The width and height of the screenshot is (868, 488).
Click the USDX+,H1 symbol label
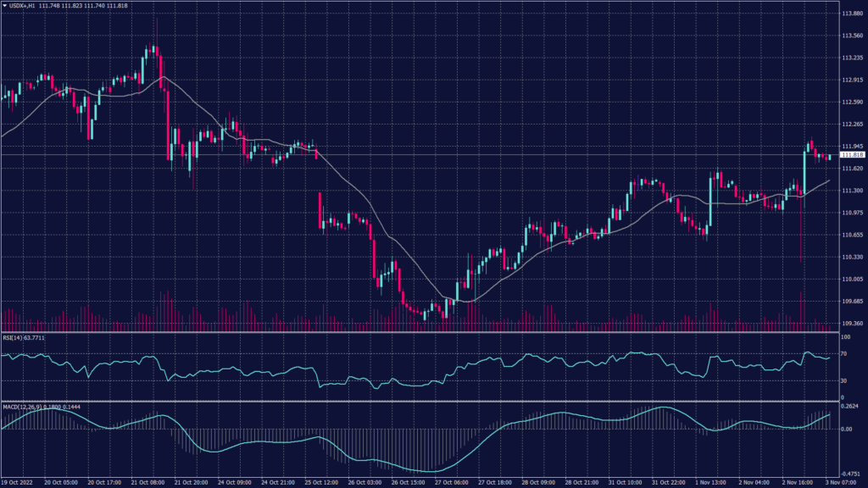(23, 5)
